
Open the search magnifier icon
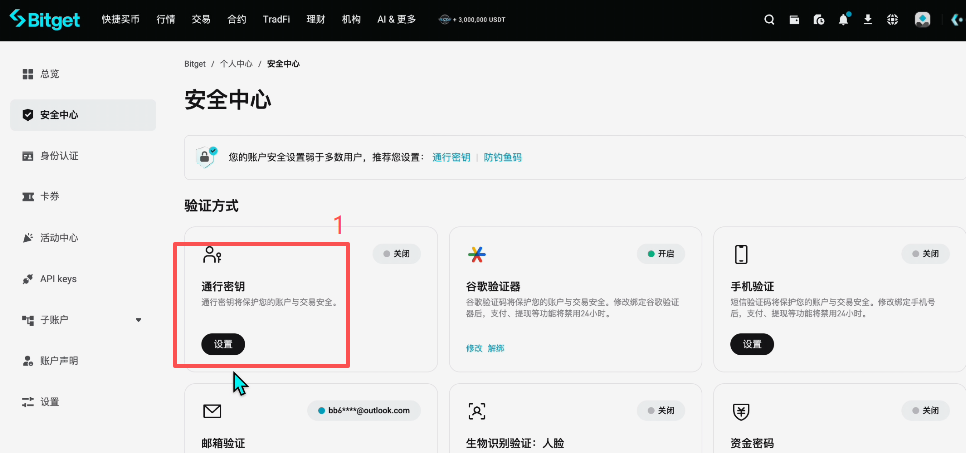(769, 20)
